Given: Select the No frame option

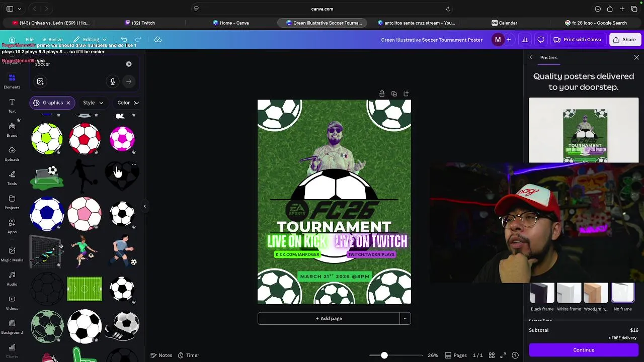Looking at the screenshot, I should coord(622,297).
